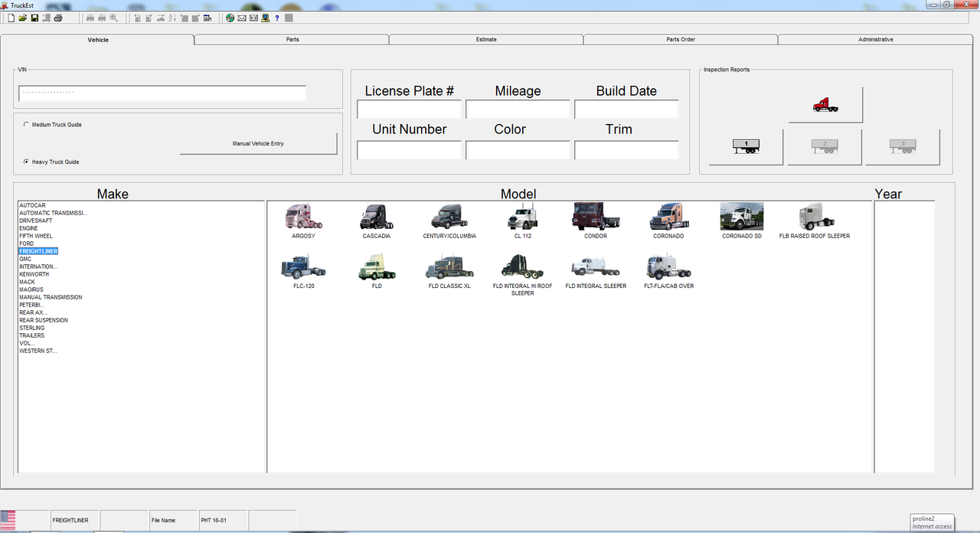Switch to the Parts tab

[x=292, y=40]
